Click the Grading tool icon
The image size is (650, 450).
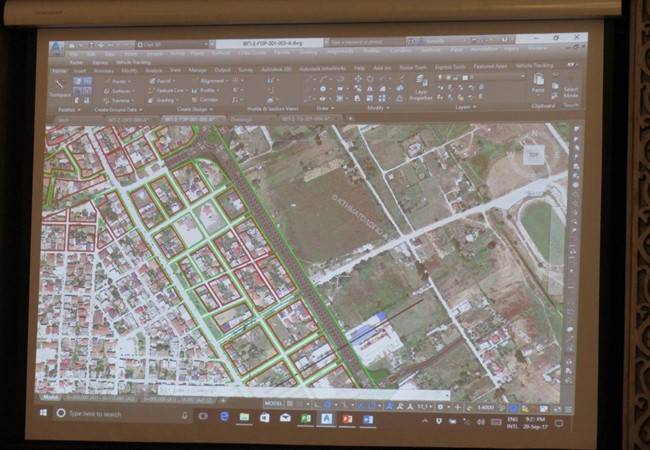coord(151,100)
